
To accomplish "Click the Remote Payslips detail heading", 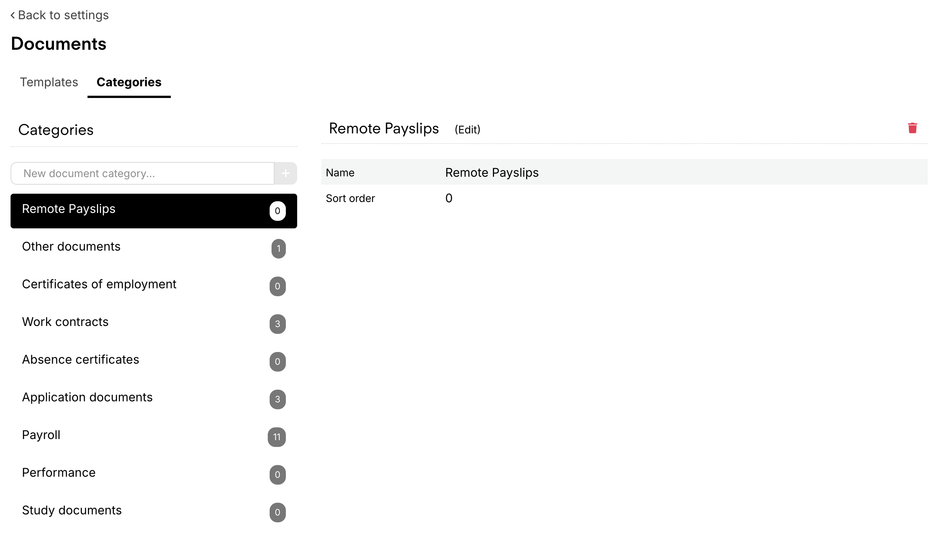I will [384, 129].
